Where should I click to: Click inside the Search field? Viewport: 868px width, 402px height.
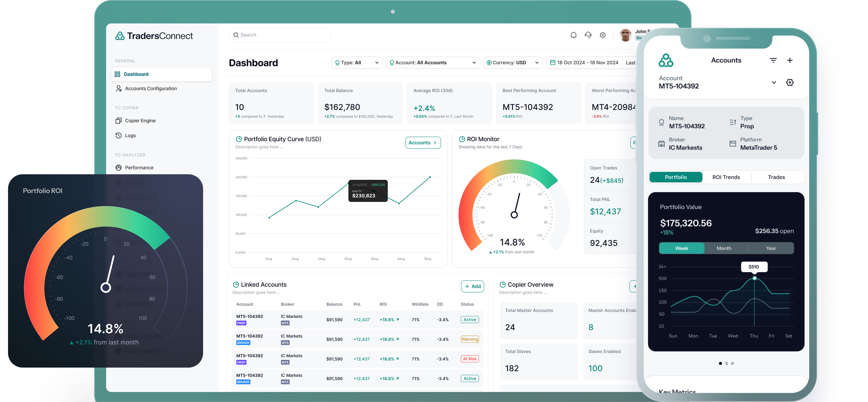[280, 35]
